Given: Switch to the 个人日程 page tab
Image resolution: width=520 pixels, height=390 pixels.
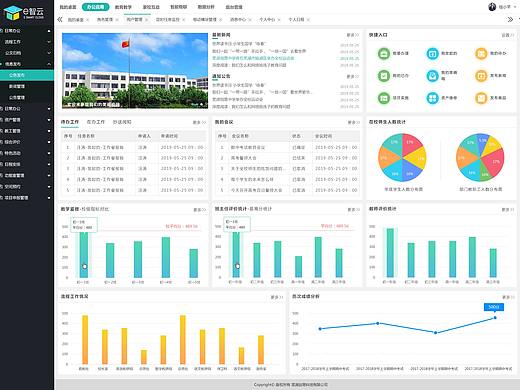Looking at the screenshot, I should [296, 20].
